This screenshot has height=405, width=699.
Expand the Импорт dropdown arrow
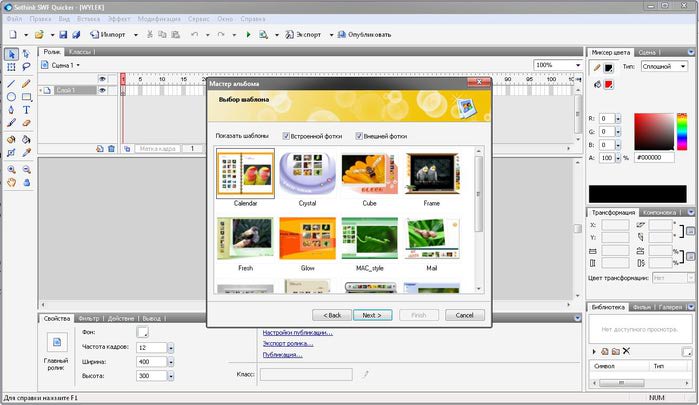pyautogui.click(x=136, y=35)
